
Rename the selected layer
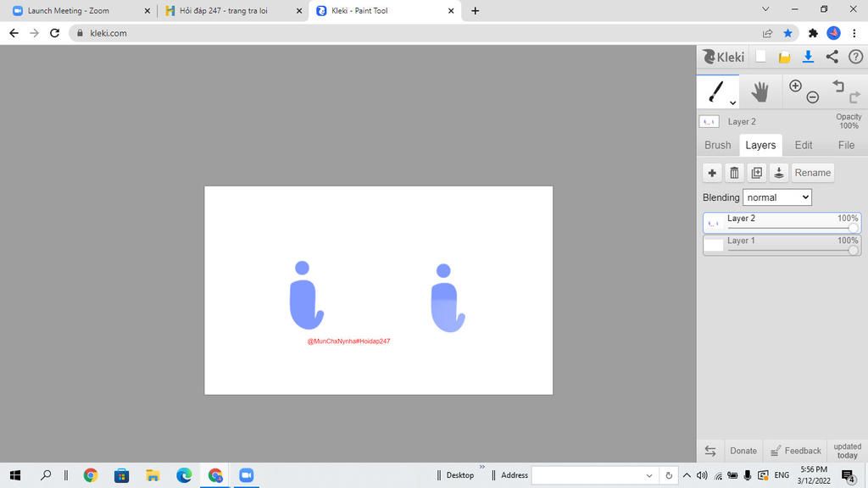click(813, 173)
